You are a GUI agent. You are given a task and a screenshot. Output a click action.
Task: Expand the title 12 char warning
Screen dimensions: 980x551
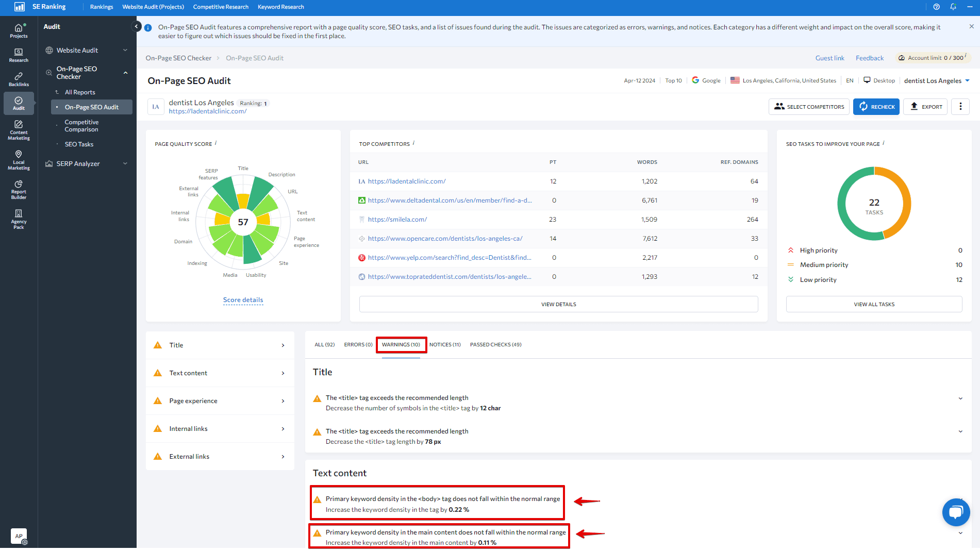tap(960, 398)
